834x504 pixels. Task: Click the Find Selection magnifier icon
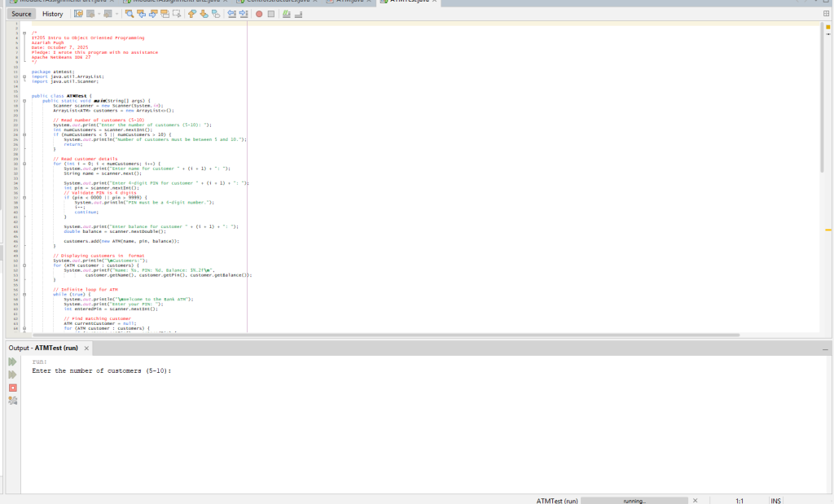(130, 14)
